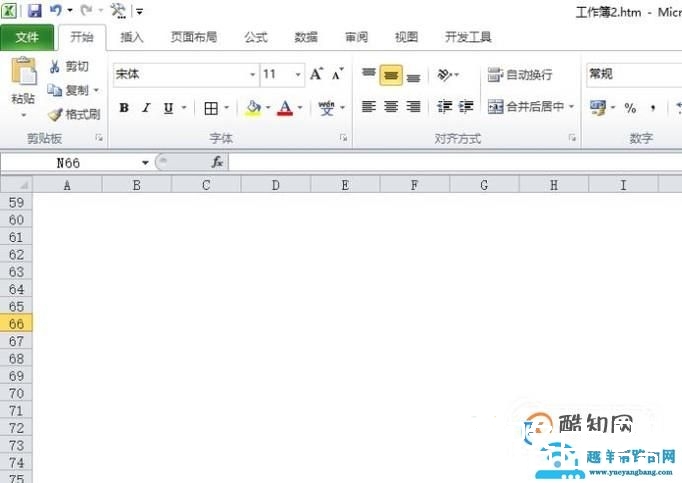This screenshot has width=682, height=483.
Task: Open the 剪贴板 clipboard dialog launcher
Action: pyautogui.click(x=99, y=138)
